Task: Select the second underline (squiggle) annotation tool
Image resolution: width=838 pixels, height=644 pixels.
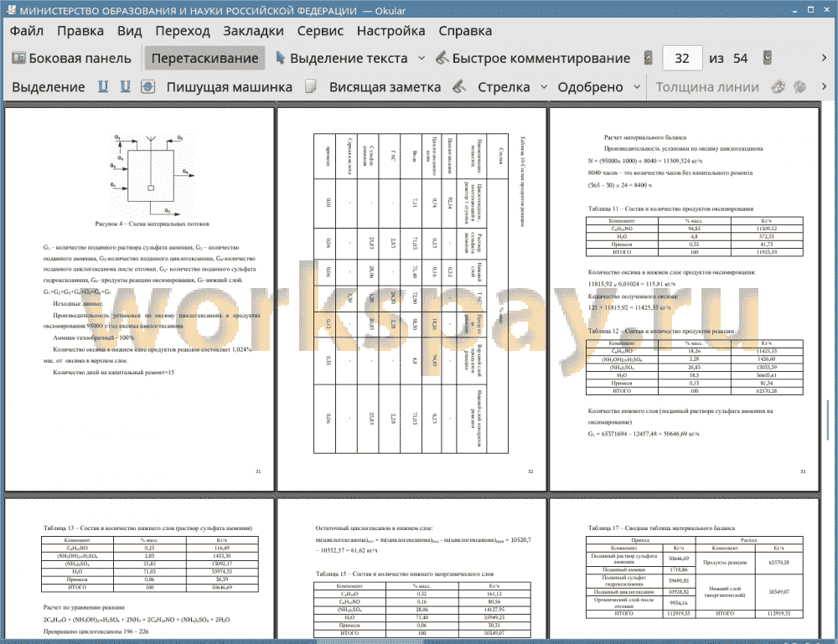Action: pos(125,86)
